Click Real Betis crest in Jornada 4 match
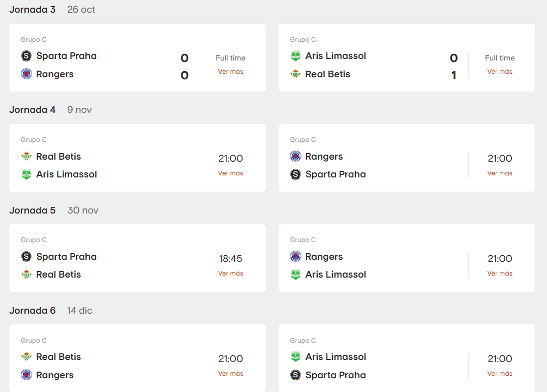Viewport: 547px width, 392px height. pos(26,157)
